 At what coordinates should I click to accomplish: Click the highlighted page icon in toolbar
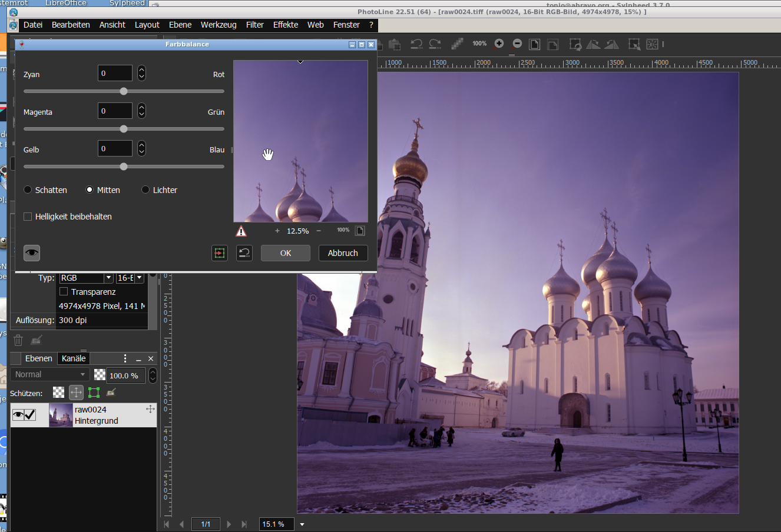[535, 44]
